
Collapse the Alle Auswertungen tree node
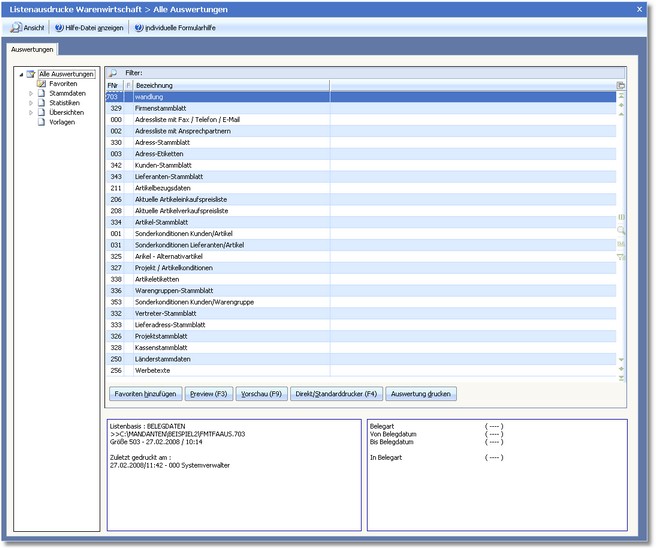click(21, 75)
